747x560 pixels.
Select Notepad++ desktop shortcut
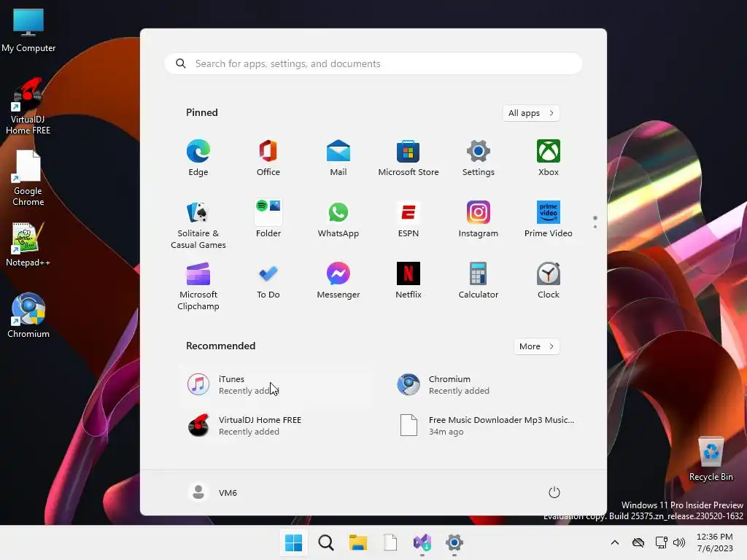point(28,245)
